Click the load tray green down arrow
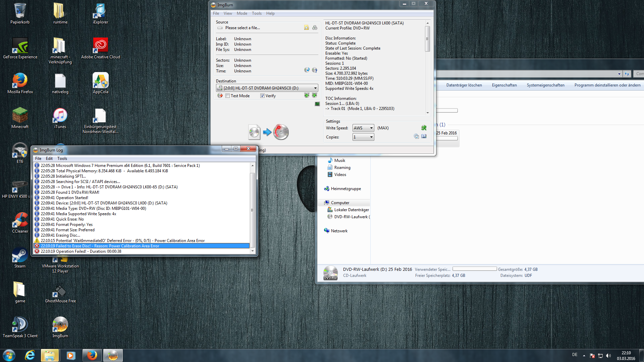The width and height of the screenshot is (644, 362). (314, 96)
